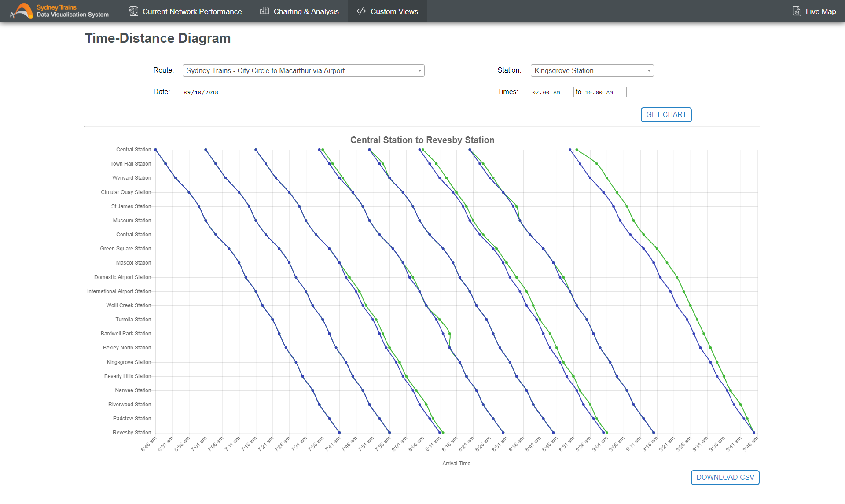Click the Circular Quay Station axis label

pos(126,192)
